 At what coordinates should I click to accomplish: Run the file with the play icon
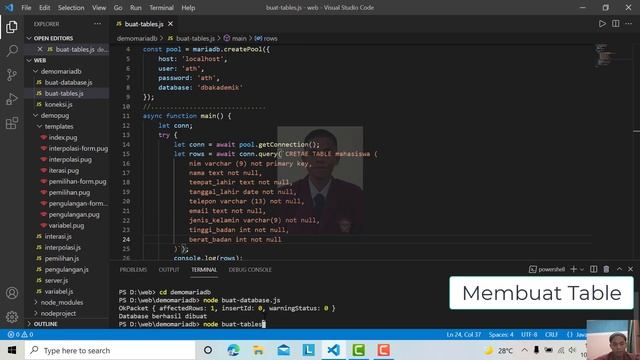tap(602, 24)
